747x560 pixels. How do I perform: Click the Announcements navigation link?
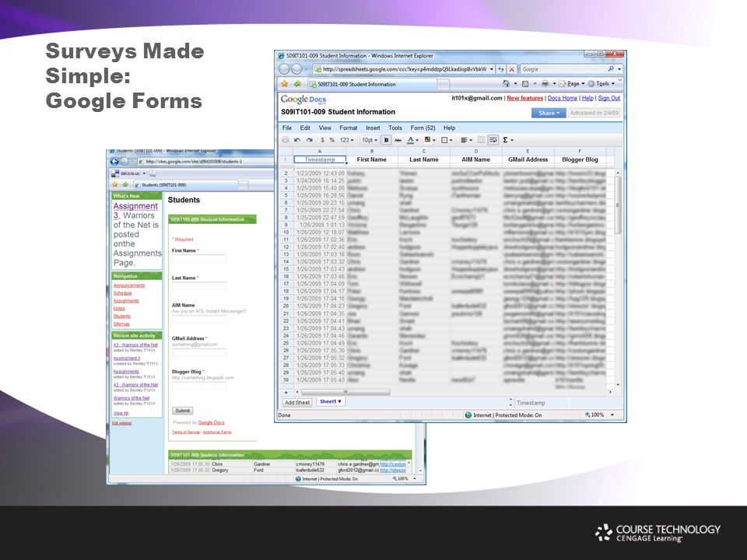click(129, 285)
